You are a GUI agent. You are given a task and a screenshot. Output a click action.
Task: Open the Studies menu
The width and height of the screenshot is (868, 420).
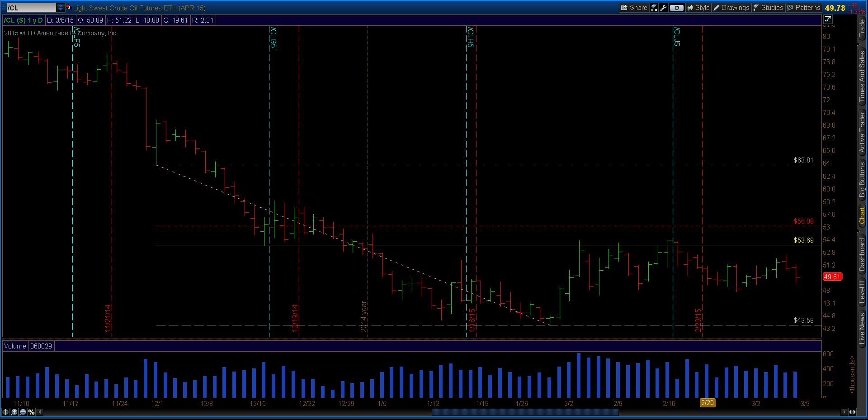point(768,8)
